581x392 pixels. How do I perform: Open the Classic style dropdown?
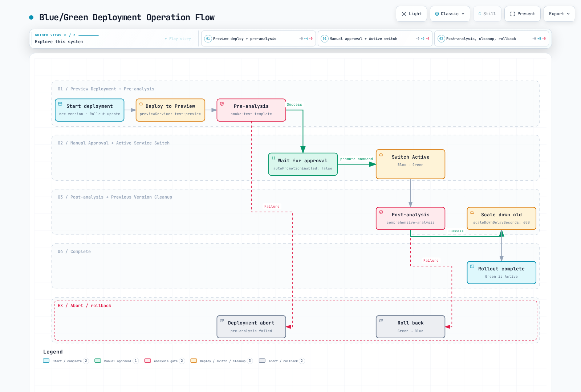click(x=450, y=14)
